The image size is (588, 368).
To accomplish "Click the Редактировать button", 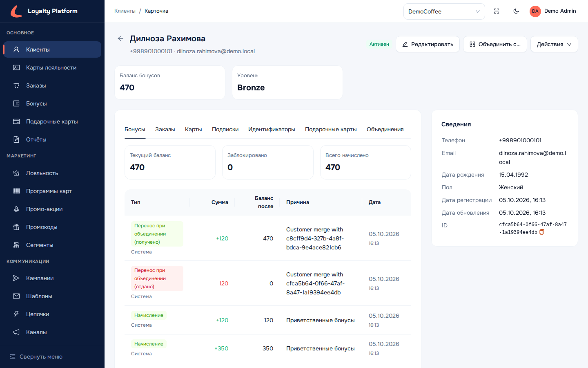I will (428, 44).
